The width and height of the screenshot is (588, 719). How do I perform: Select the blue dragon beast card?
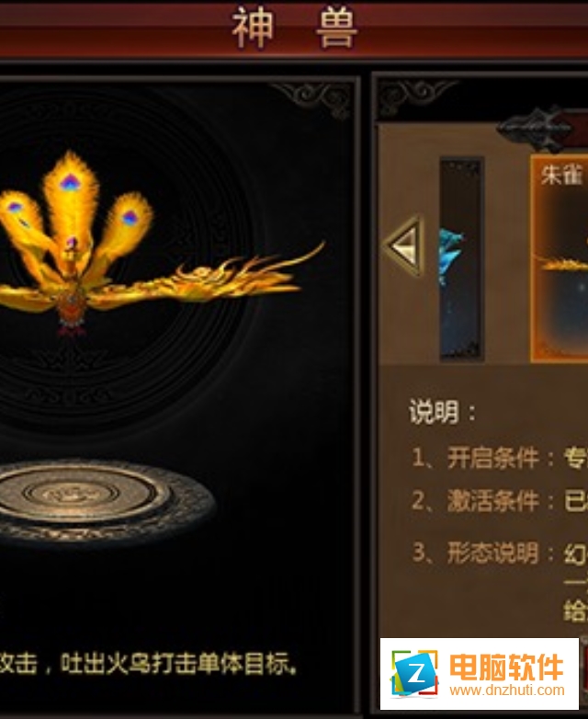[x=461, y=259]
